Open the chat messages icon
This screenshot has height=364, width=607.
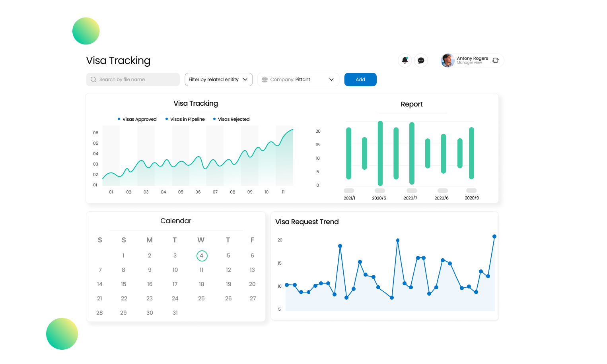[421, 60]
